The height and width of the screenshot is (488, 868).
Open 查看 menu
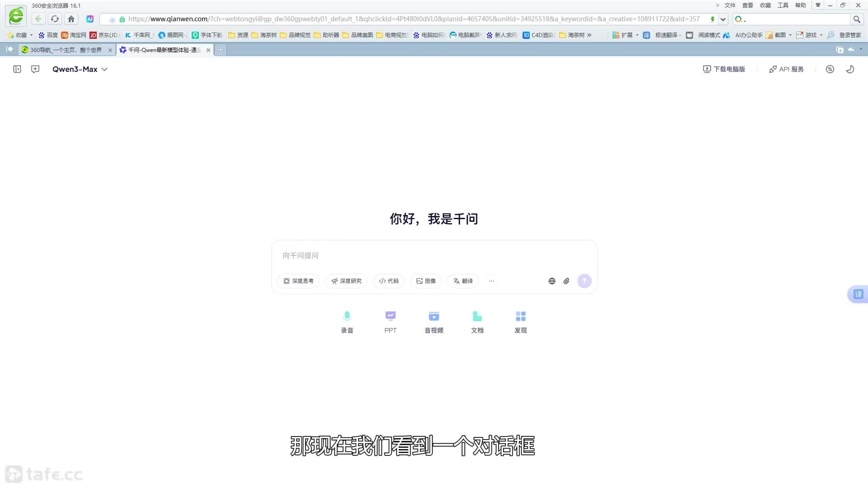tap(747, 5)
